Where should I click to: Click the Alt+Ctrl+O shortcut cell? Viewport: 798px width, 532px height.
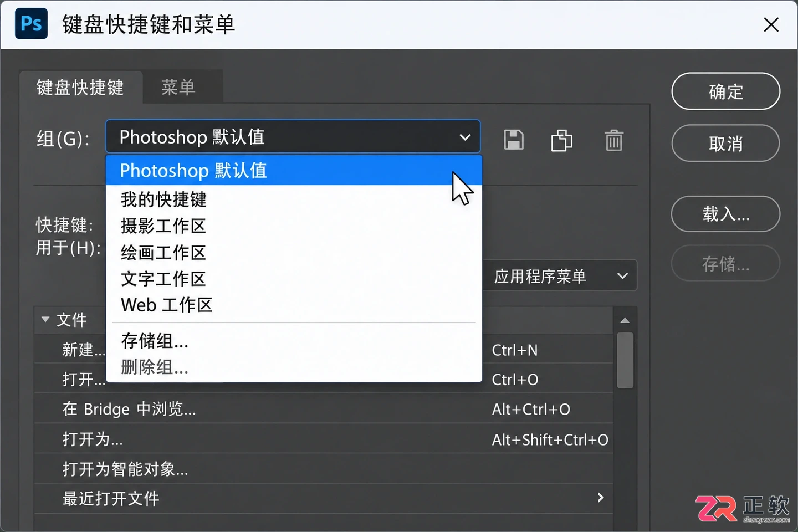coord(531,409)
